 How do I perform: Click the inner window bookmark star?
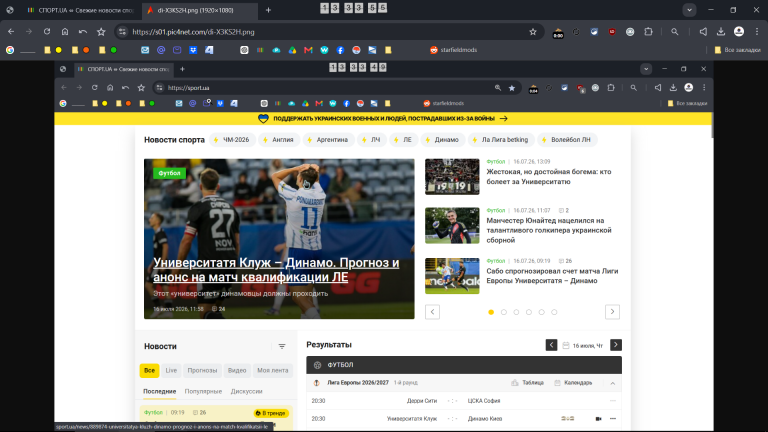(512, 88)
